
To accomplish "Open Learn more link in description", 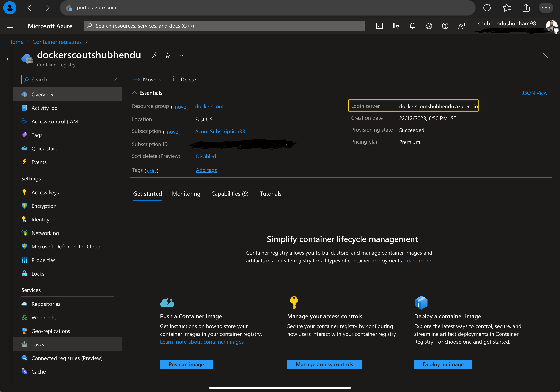I will [418, 261].
